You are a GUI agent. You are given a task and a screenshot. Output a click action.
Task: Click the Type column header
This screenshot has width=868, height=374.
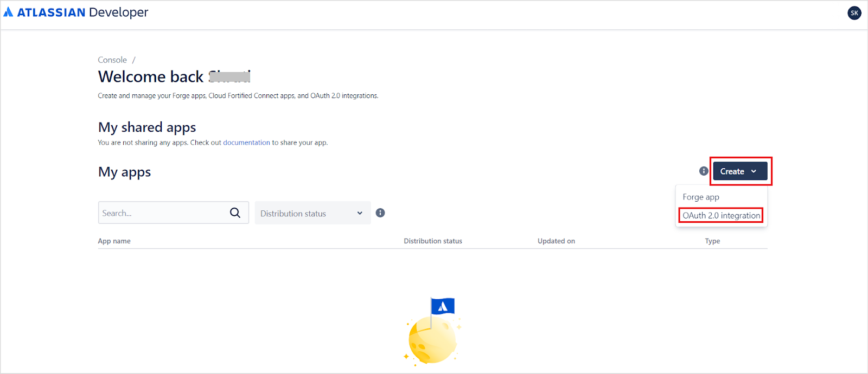point(712,241)
